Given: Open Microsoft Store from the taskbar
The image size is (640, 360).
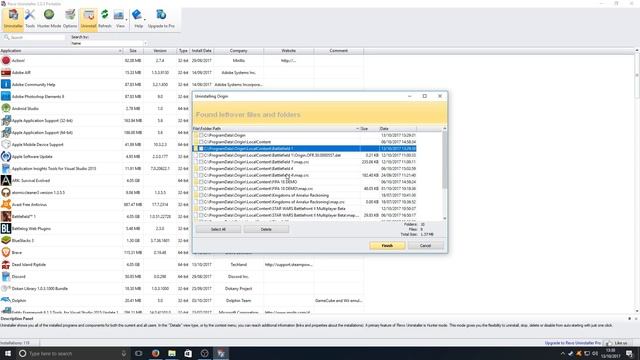Looking at the screenshot, I should [x=188, y=353].
